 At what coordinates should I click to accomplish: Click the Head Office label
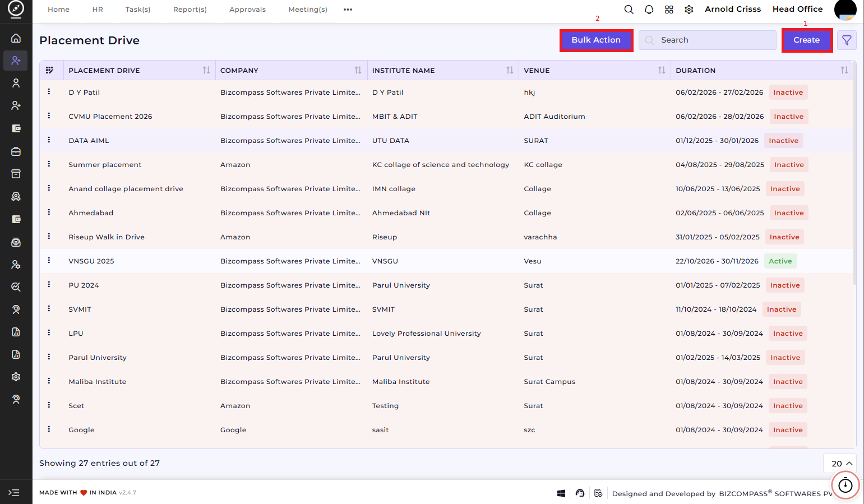click(798, 9)
